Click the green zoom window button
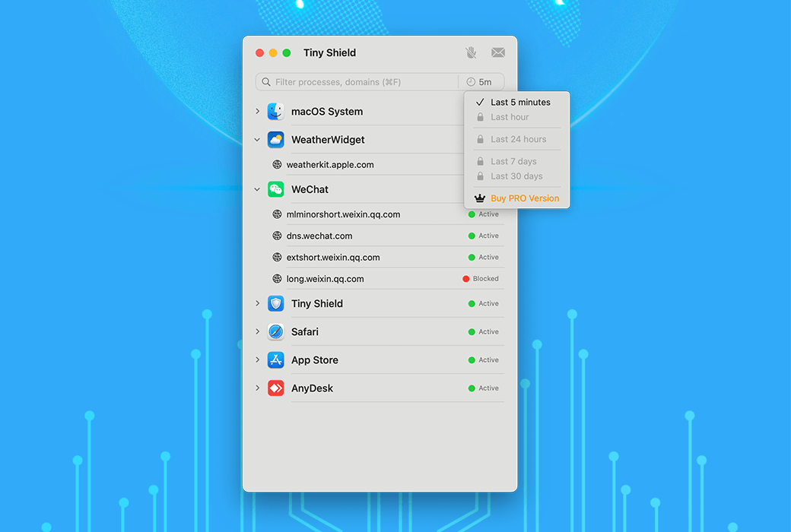The height and width of the screenshot is (532, 791). click(x=287, y=52)
